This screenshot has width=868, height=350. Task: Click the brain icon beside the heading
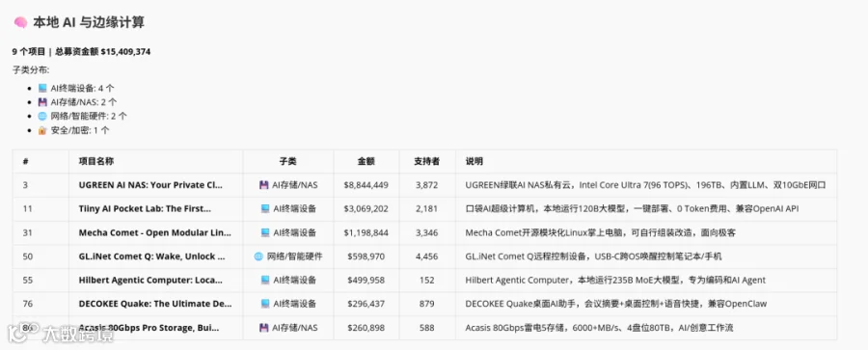pos(20,23)
